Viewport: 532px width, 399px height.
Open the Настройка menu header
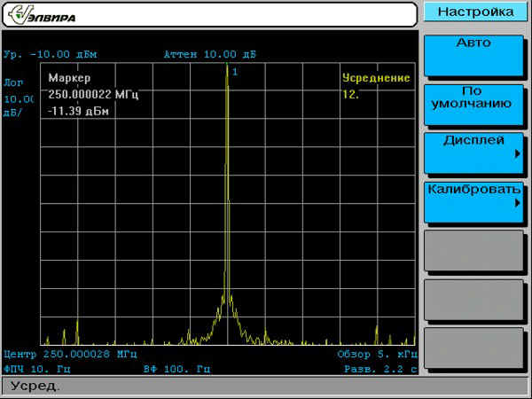[x=475, y=12]
